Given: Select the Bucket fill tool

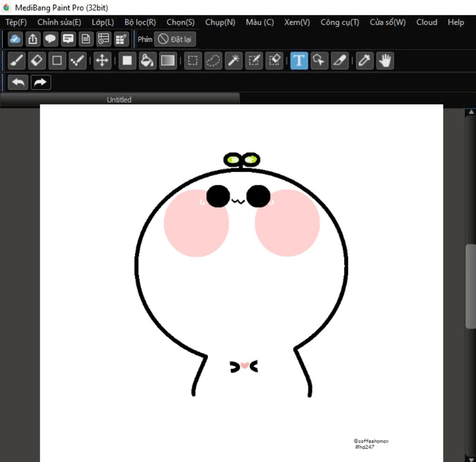Looking at the screenshot, I should 147,61.
